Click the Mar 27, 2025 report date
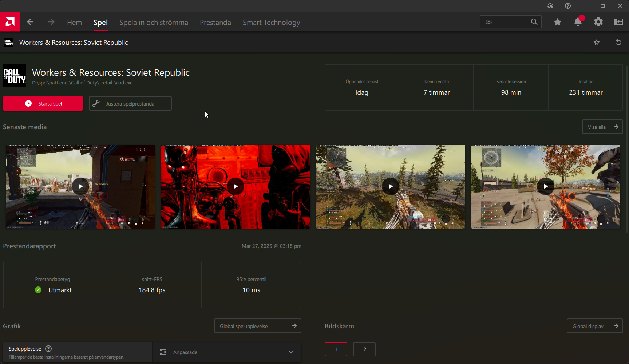 click(x=272, y=246)
